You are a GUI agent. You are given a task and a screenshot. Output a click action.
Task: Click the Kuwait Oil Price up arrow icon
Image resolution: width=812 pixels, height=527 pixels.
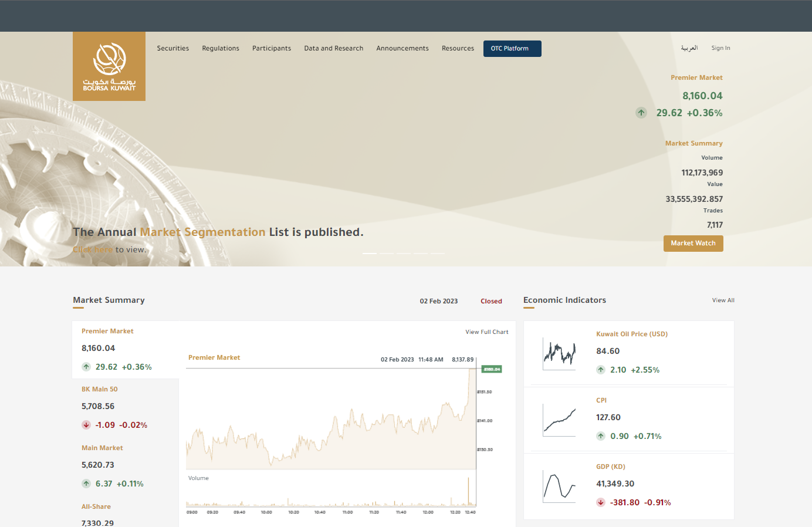pos(601,370)
